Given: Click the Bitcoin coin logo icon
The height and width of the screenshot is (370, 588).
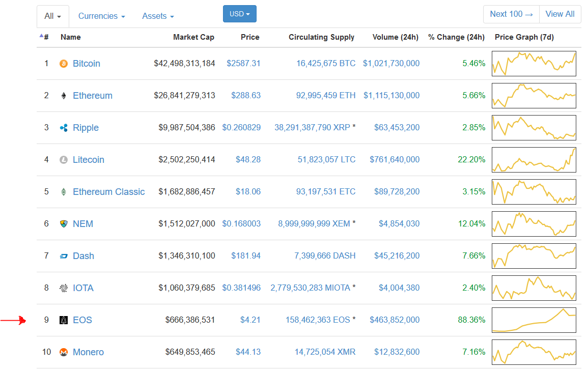Looking at the screenshot, I should (x=64, y=64).
